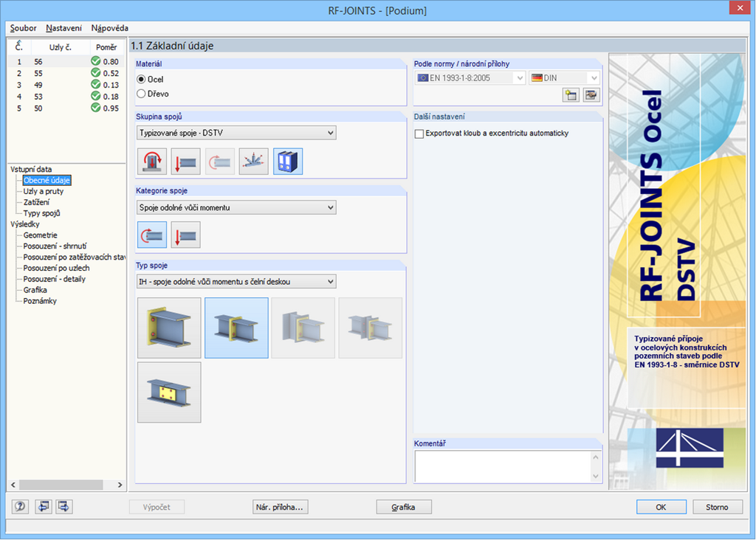Image resolution: width=756 pixels, height=540 pixels.
Task: Open the Nápověda menu
Action: [x=109, y=28]
